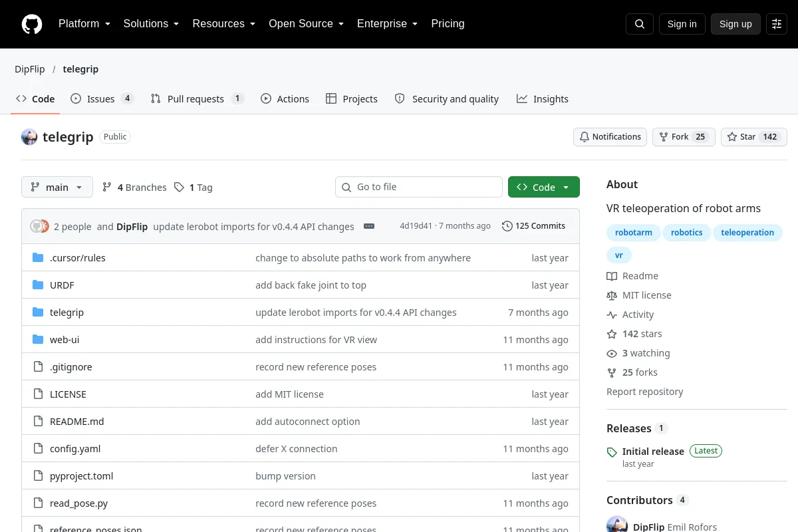Open the green Code dropdown
Image resolution: width=798 pixels, height=532 pixels.
point(544,188)
